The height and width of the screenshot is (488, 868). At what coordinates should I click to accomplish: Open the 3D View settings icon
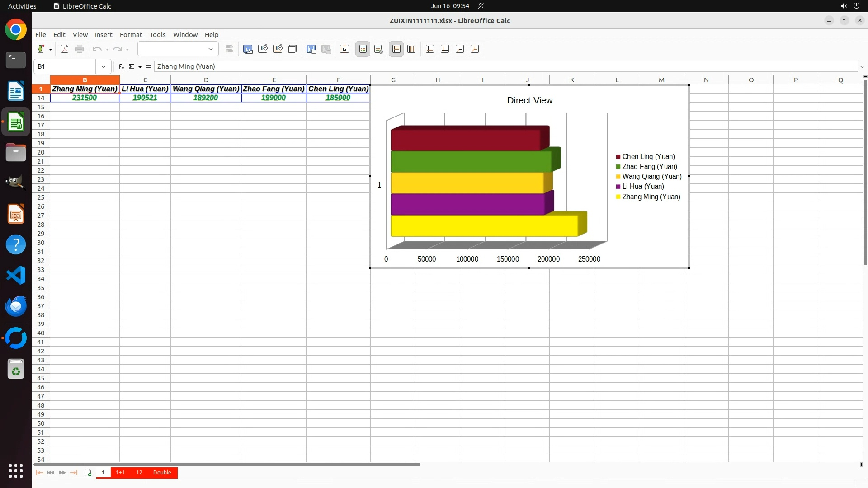(292, 49)
